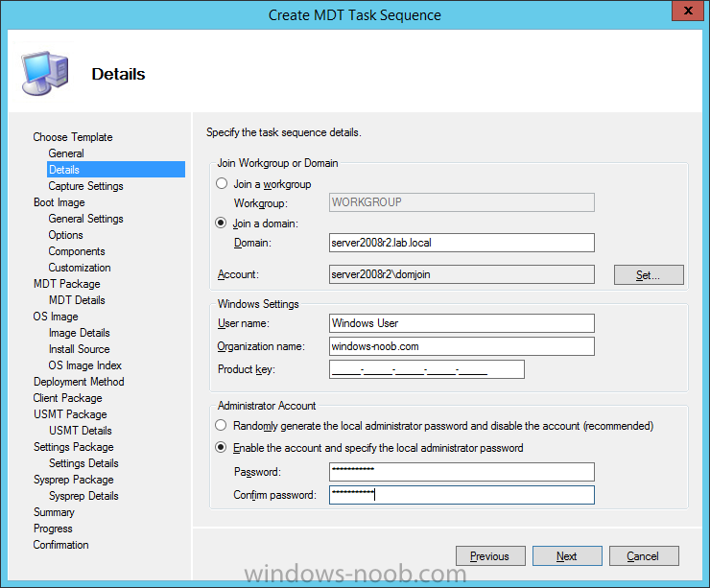
Task: Open the USMT Package step
Action: click(70, 414)
